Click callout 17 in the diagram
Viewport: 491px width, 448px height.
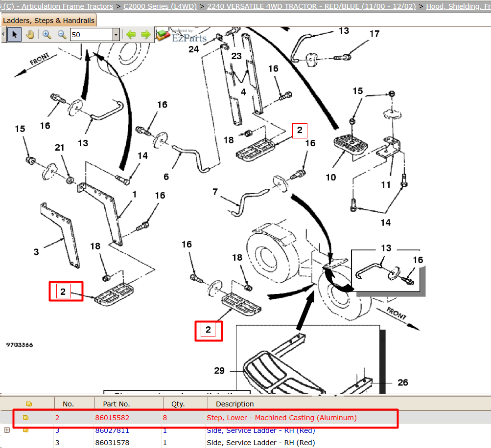click(374, 33)
